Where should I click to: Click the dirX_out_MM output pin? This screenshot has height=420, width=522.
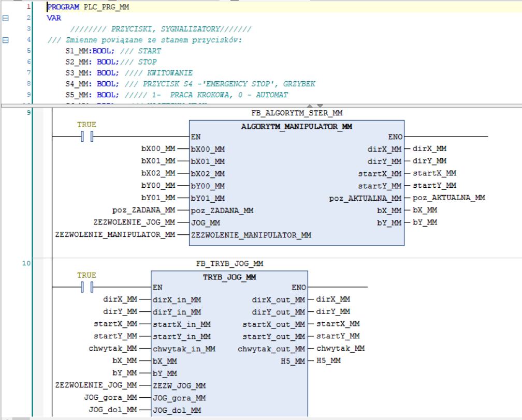tap(279, 300)
